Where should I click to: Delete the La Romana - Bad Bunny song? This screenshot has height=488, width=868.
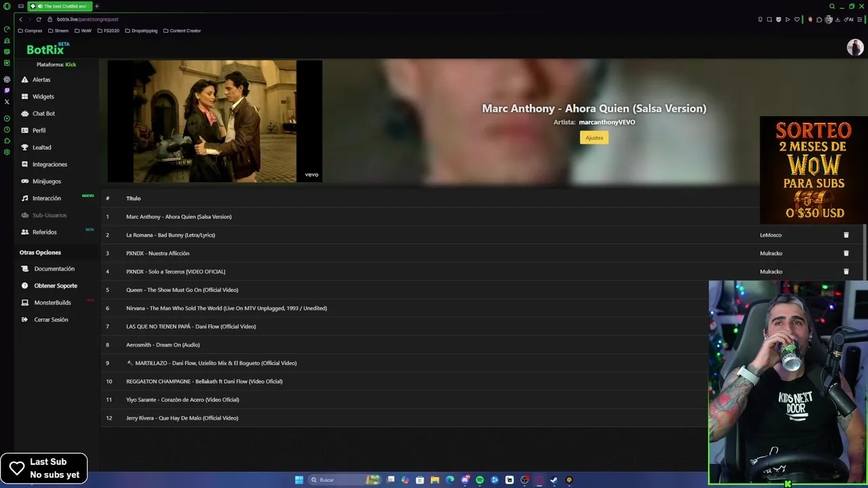(x=846, y=235)
